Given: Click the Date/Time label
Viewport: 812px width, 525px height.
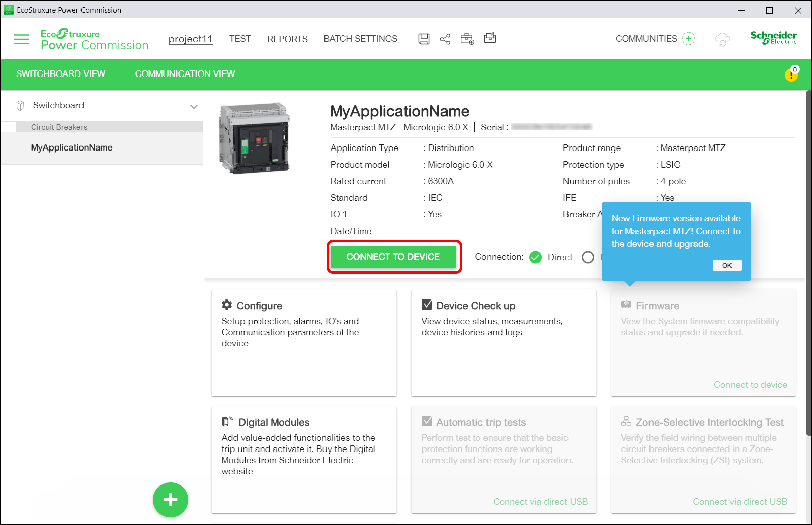Looking at the screenshot, I should point(351,231).
